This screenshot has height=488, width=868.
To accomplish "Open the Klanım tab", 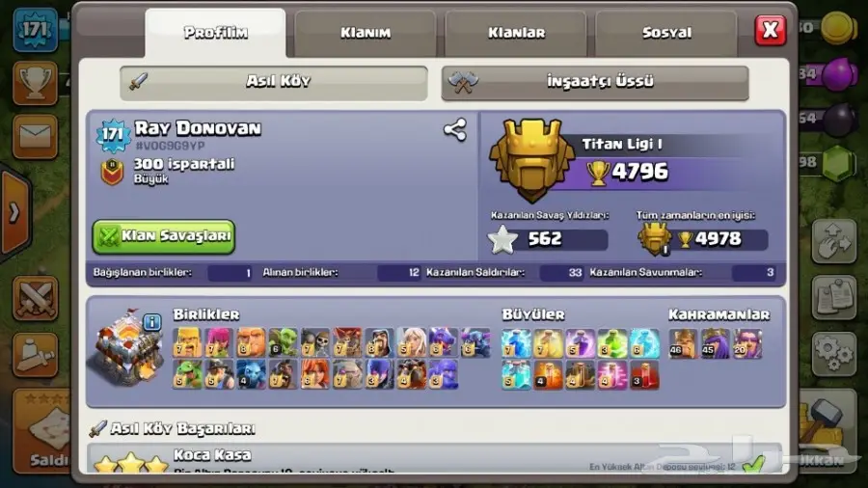I will click(366, 33).
